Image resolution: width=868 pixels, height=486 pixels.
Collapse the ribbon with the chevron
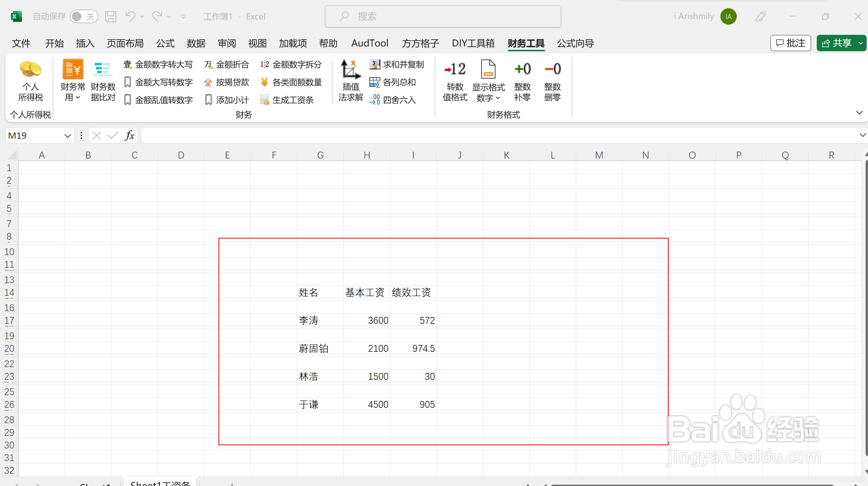coord(859,113)
